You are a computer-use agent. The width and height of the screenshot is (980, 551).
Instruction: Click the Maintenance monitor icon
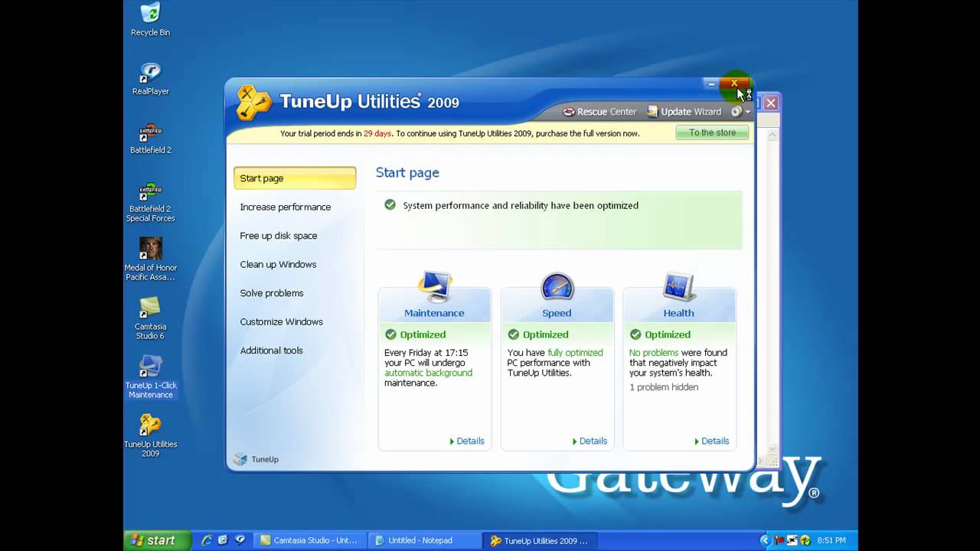tap(434, 286)
